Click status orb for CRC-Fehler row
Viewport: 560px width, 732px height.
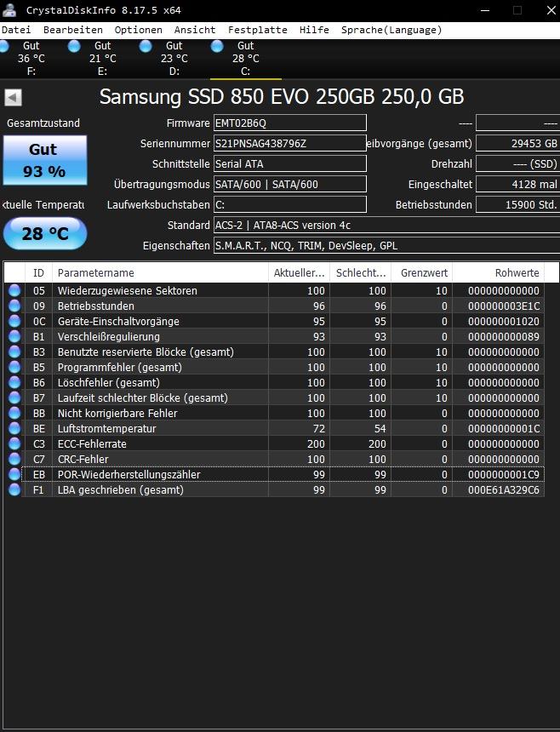coord(14,459)
